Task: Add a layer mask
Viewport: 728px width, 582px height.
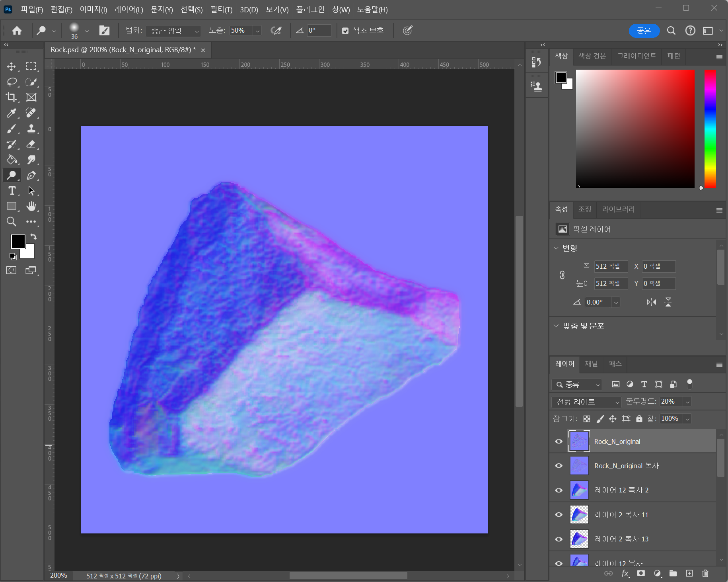Action: (x=641, y=573)
